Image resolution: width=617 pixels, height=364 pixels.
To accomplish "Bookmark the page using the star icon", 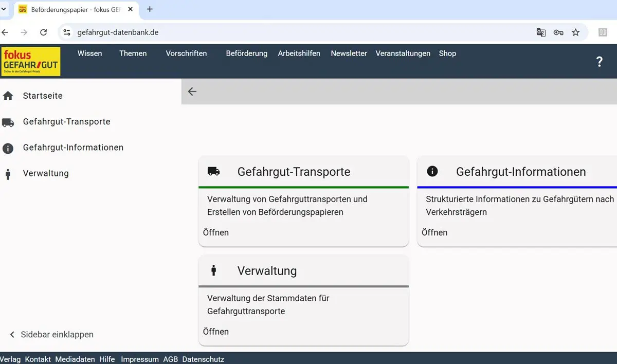I will tap(576, 32).
